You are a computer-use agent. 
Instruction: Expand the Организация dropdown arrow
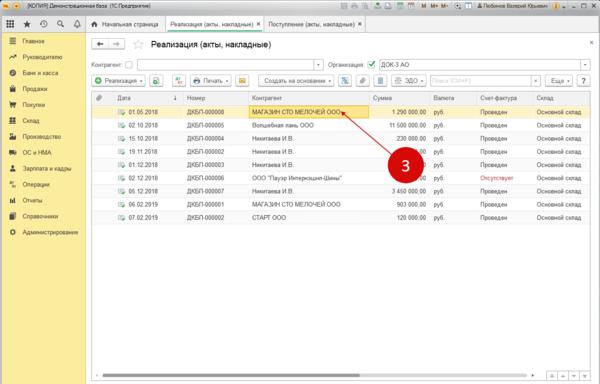point(585,65)
